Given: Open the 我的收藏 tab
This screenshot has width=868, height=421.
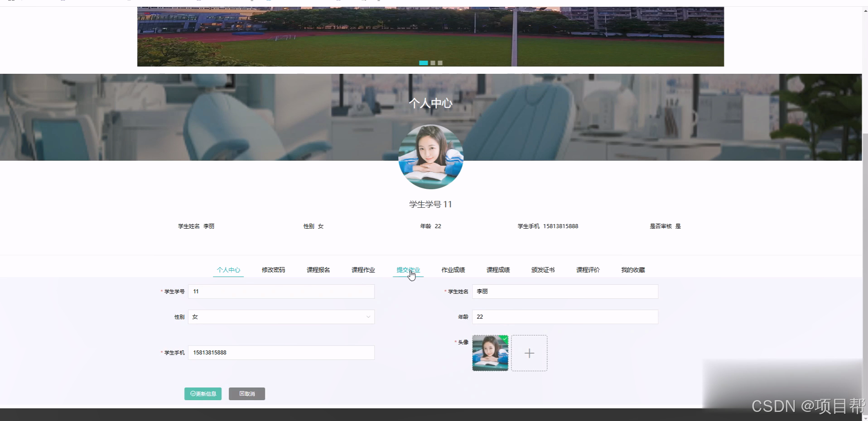Looking at the screenshot, I should 633,270.
